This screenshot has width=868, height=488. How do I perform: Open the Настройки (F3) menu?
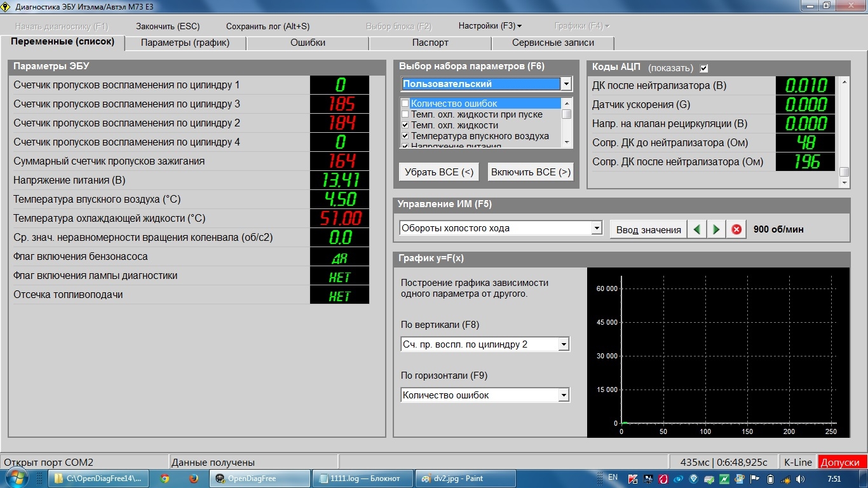489,26
